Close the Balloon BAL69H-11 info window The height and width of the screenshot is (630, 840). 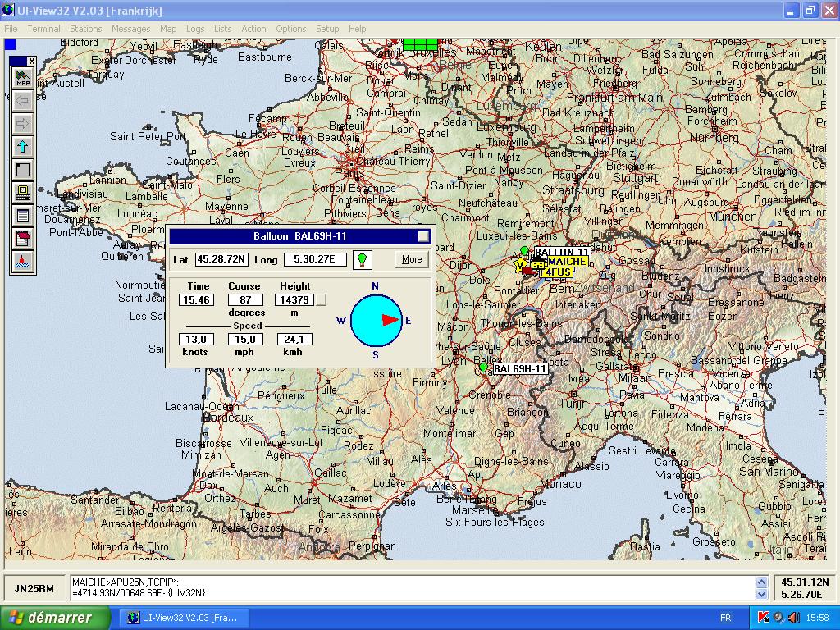coord(423,236)
